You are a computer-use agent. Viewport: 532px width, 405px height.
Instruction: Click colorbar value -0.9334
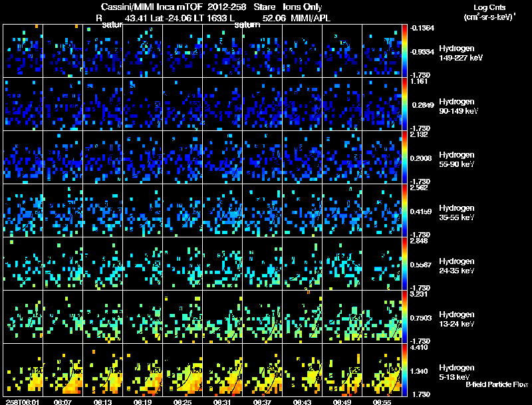coord(422,52)
